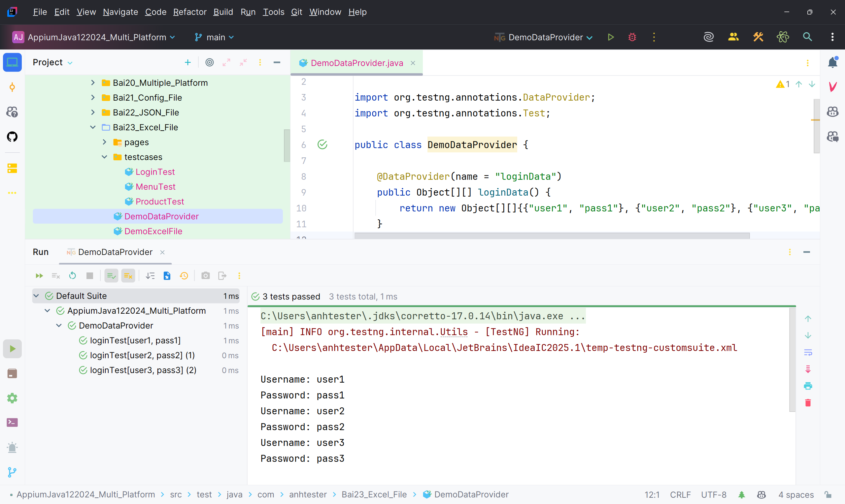
Task: Click the 4 spaces indent setting
Action: pyautogui.click(x=796, y=495)
